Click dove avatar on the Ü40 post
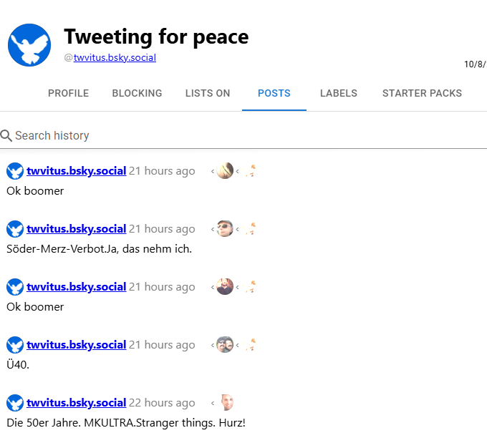487x448 pixels. coord(15,345)
